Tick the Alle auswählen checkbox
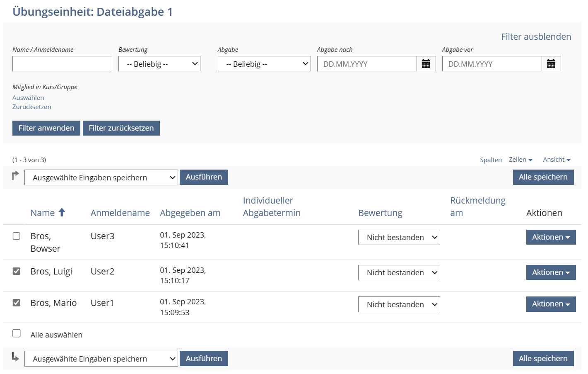588x374 pixels. 17,333
